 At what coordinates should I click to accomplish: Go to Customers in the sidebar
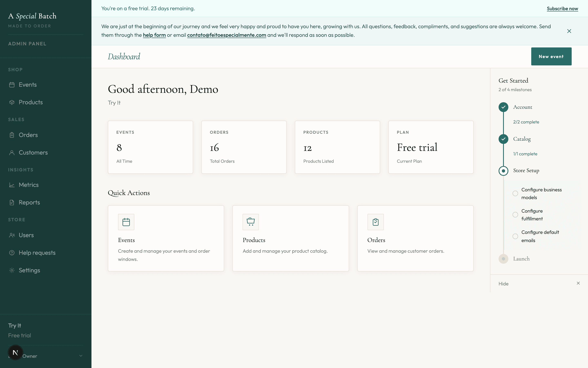46,153
